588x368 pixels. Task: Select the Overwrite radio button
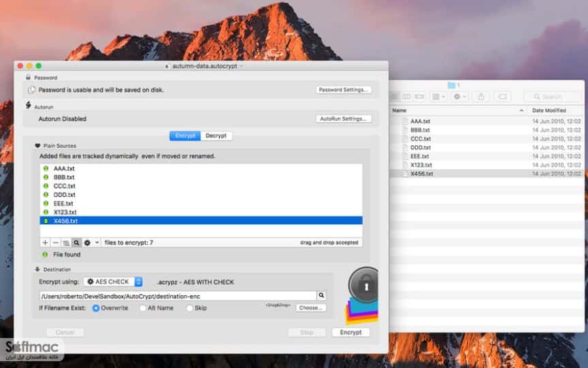96,308
